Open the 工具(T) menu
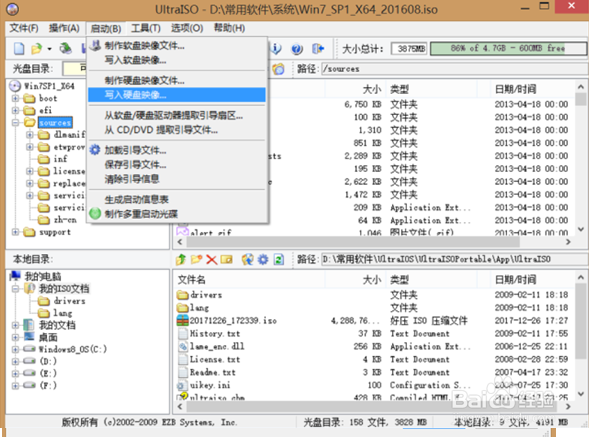This screenshot has height=439, width=589. 145,28
